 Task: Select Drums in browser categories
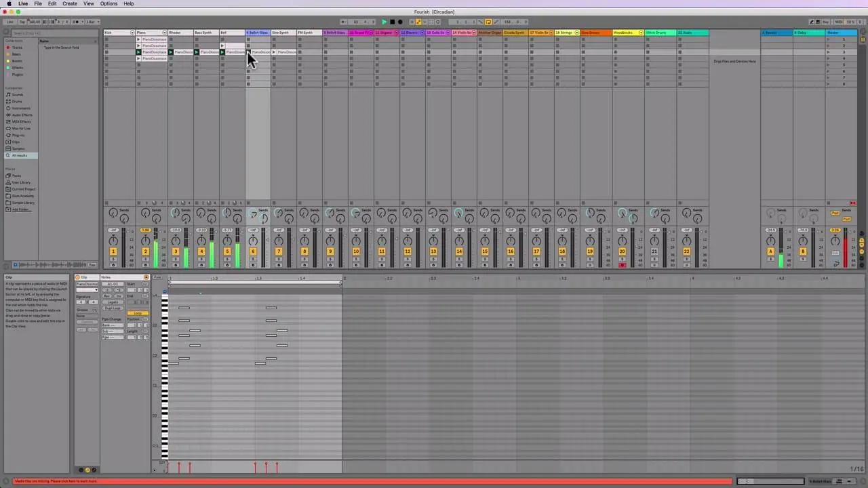17,102
